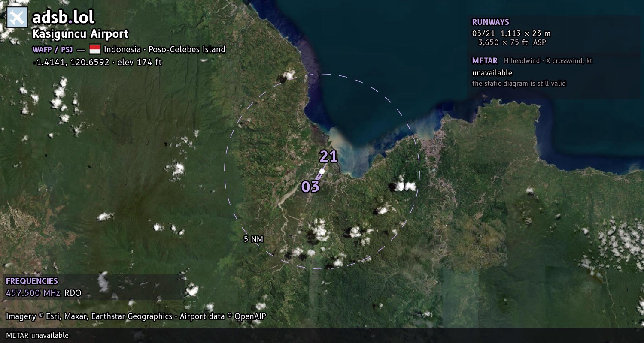Click the 3,650 × 75 ft ASP text
Viewport: 644px width, 343px height.
(512, 42)
